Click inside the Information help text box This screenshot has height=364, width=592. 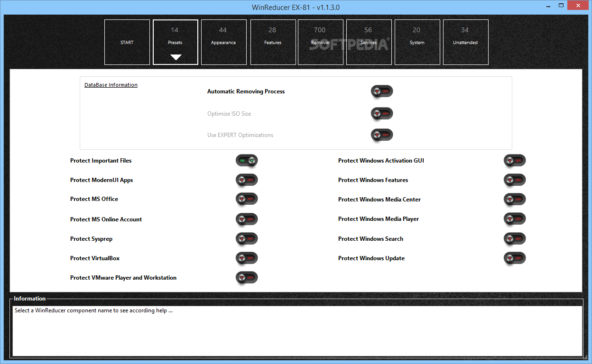(x=297, y=331)
